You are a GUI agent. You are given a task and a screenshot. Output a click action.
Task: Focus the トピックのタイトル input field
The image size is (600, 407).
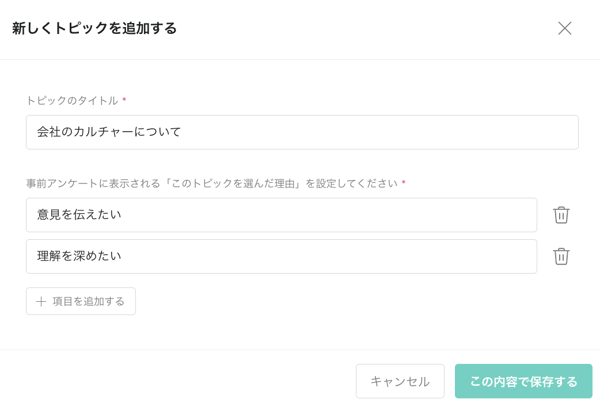pyautogui.click(x=302, y=132)
